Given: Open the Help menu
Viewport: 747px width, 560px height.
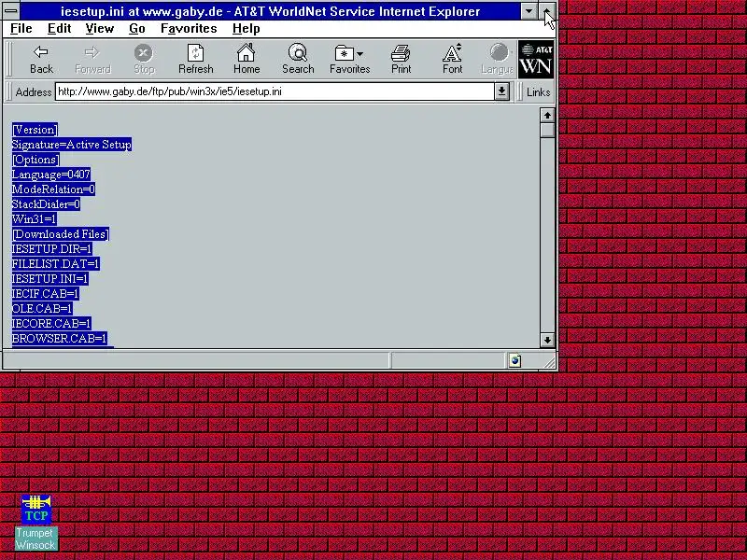Looking at the screenshot, I should [x=246, y=29].
